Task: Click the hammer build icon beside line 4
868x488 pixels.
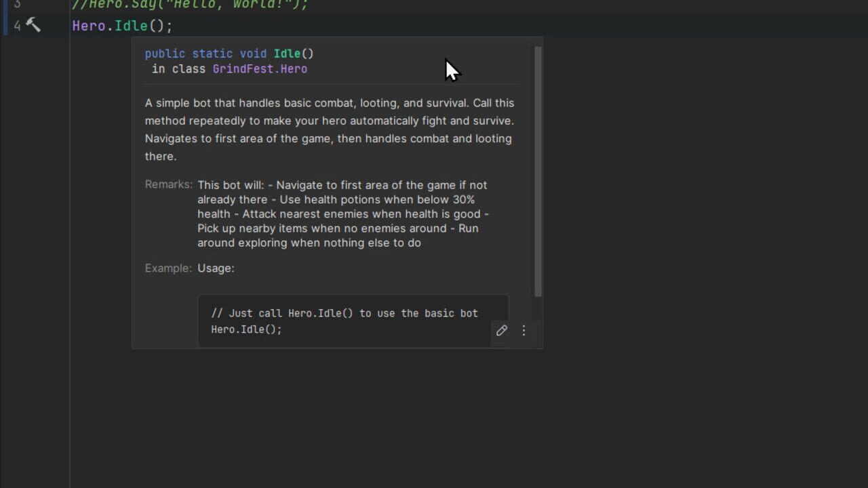Action: pyautogui.click(x=33, y=26)
